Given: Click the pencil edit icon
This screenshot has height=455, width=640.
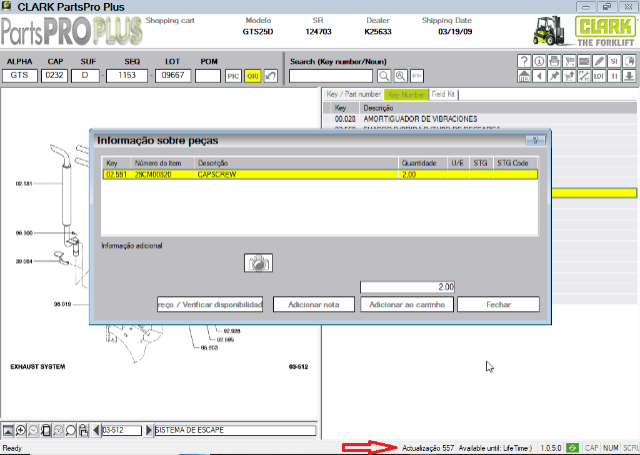Looking at the screenshot, I should pyautogui.click(x=599, y=61).
